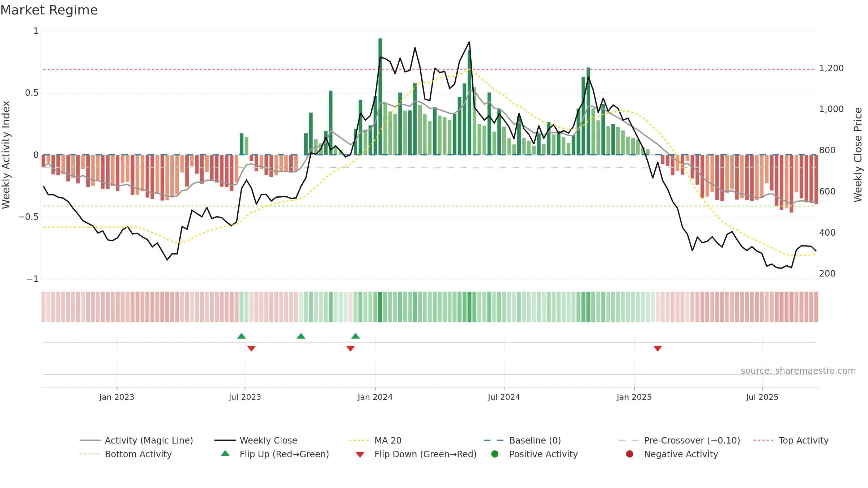This screenshot has width=868, height=488.
Task: Click the Market Regime chart title
Action: pos(49,10)
